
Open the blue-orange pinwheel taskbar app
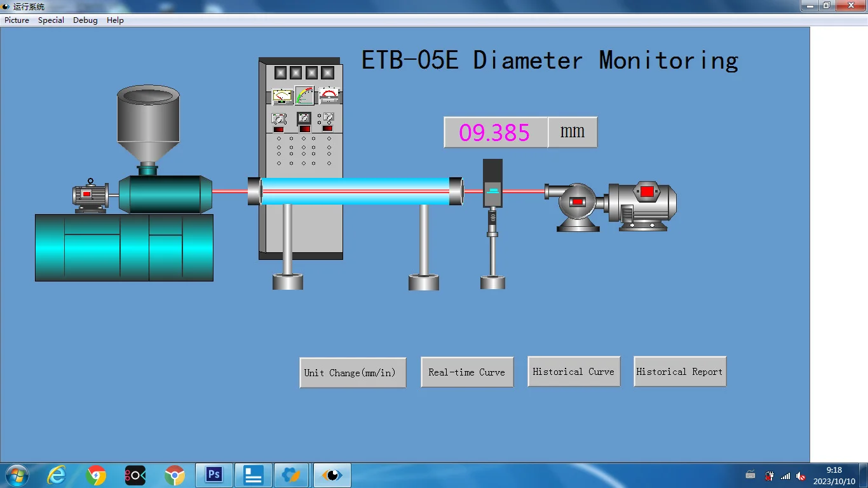click(x=292, y=475)
